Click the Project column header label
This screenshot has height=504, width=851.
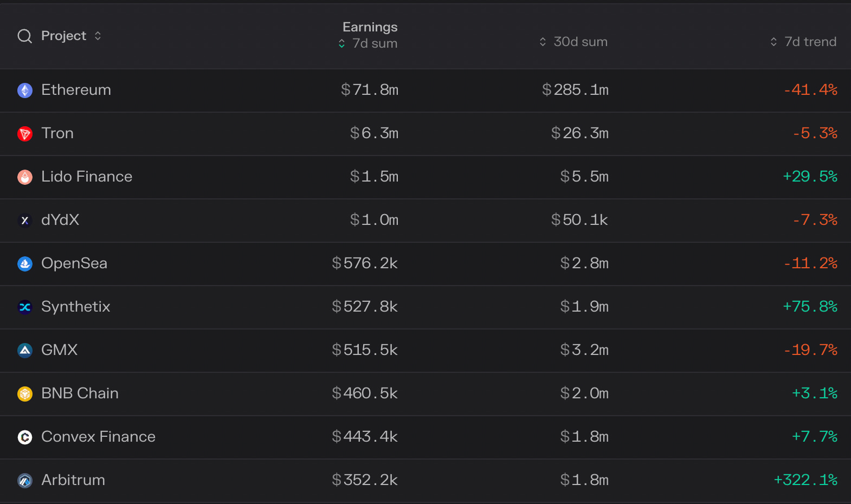point(63,36)
